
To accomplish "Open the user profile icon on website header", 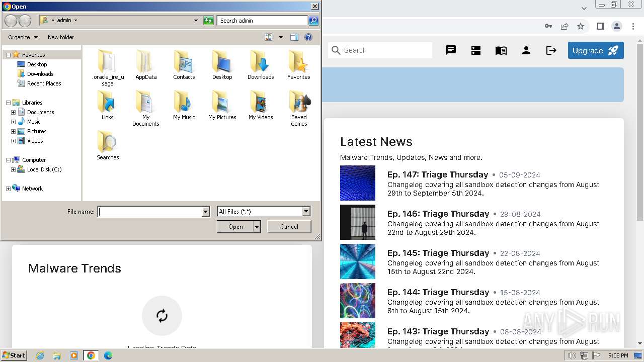I will [x=526, y=50].
